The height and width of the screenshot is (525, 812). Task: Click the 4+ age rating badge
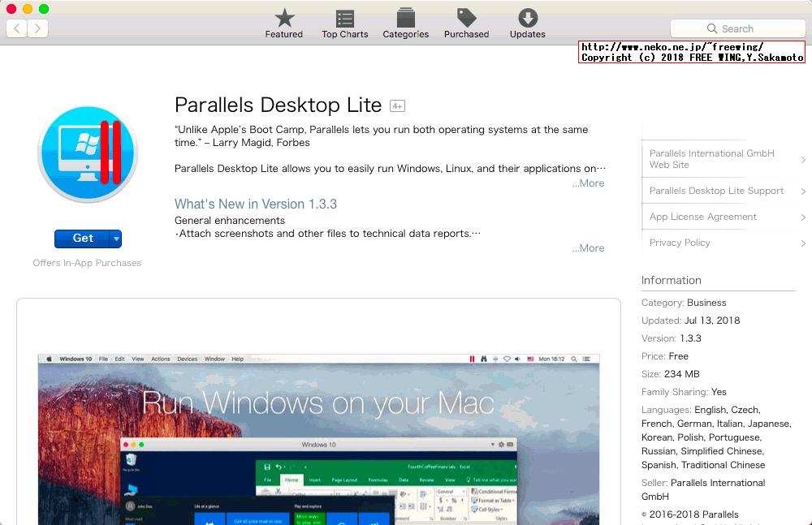click(397, 105)
